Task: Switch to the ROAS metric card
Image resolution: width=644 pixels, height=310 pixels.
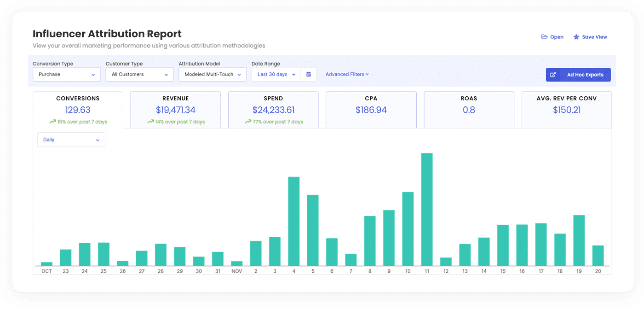Action: coord(469,109)
